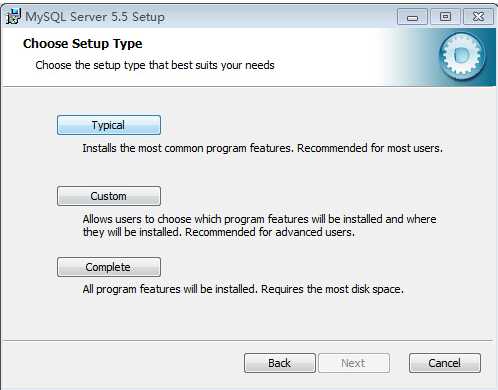The width and height of the screenshot is (498, 390).
Task: Click the 'Recommended for advanced users' line
Action: pos(270,232)
